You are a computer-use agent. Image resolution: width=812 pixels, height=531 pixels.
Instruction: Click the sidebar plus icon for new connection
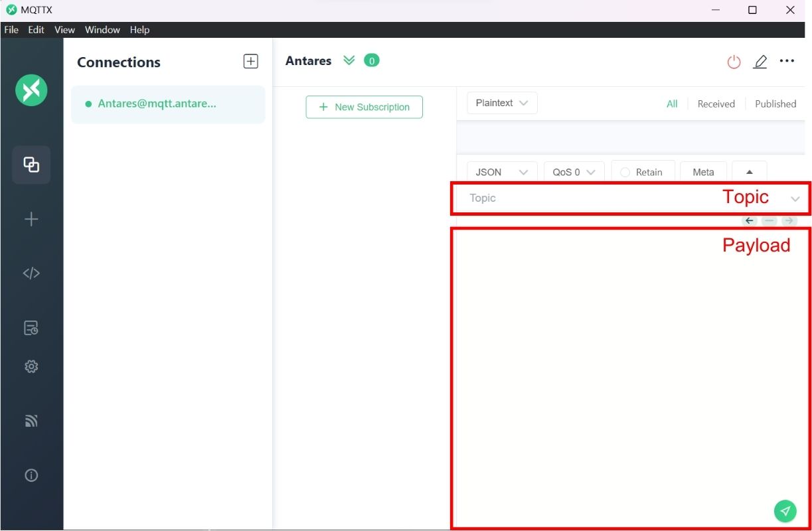point(31,219)
